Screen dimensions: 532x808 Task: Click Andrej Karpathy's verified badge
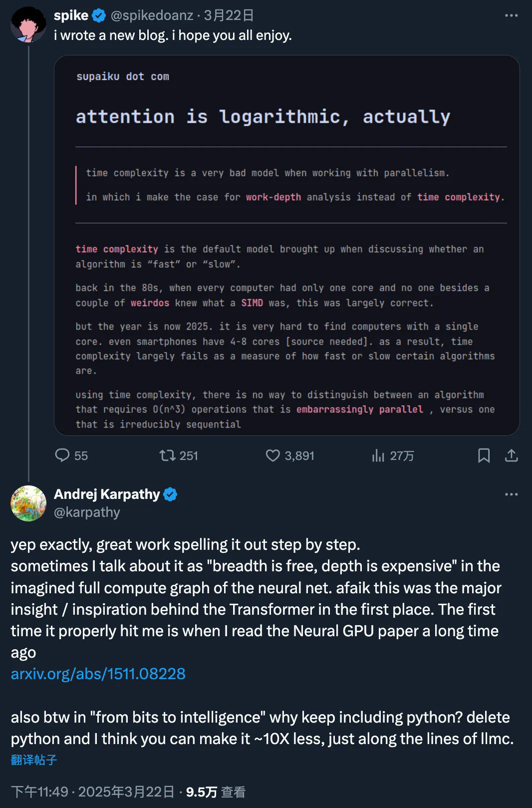coord(170,494)
